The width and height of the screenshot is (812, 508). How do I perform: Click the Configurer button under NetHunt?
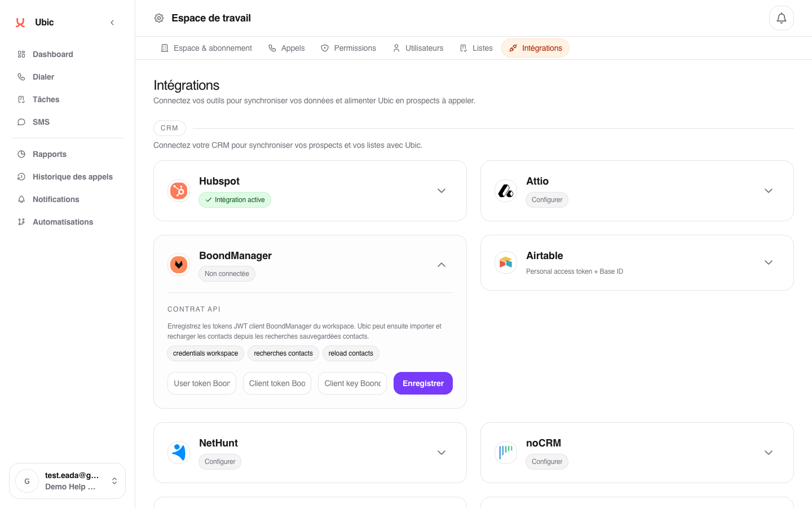(x=220, y=462)
